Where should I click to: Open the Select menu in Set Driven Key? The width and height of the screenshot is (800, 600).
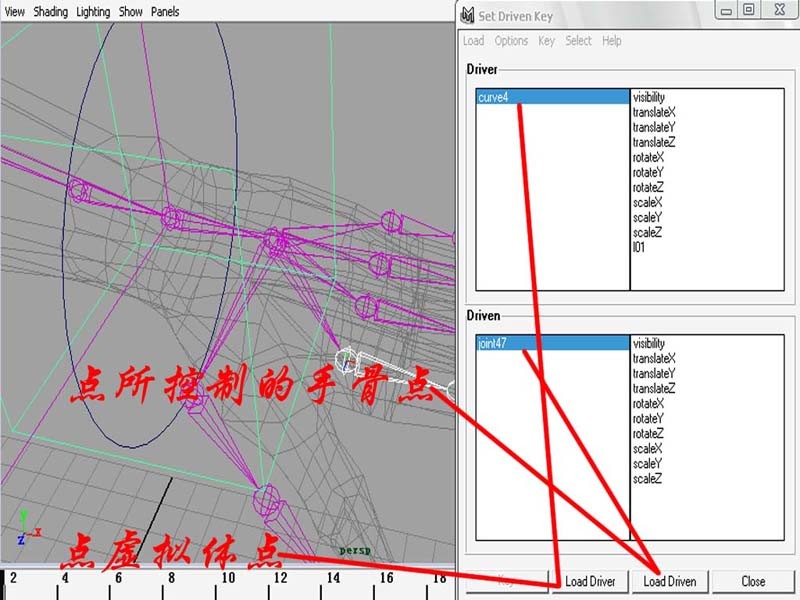(578, 40)
